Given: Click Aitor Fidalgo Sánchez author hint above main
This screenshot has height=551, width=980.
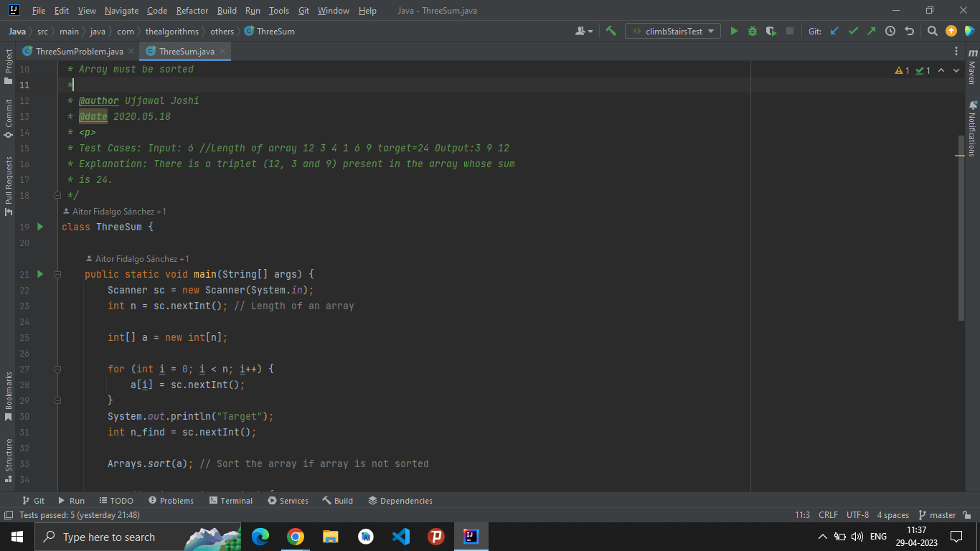Looking at the screenshot, I should [136, 258].
